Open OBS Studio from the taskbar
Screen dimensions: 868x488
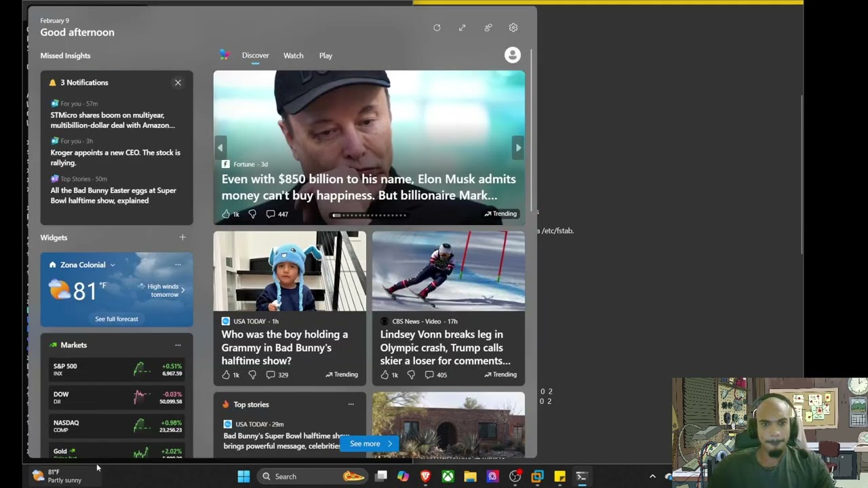pos(515,476)
